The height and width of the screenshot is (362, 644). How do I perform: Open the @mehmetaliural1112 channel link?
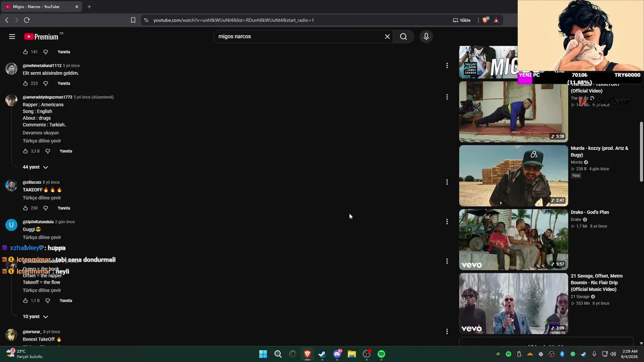click(42, 65)
